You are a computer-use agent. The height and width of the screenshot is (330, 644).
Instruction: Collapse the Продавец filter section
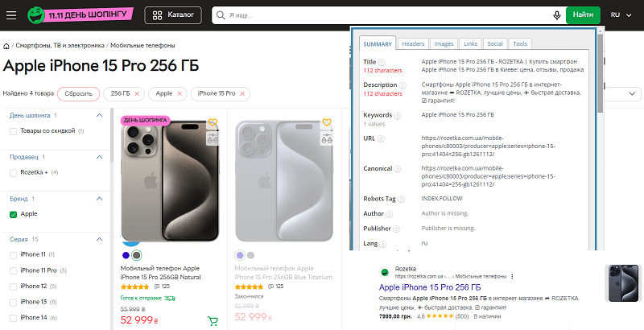coord(99,157)
